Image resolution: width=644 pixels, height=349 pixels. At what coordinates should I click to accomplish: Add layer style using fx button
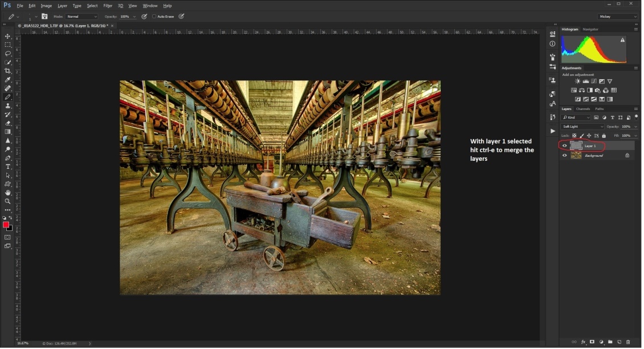point(583,342)
